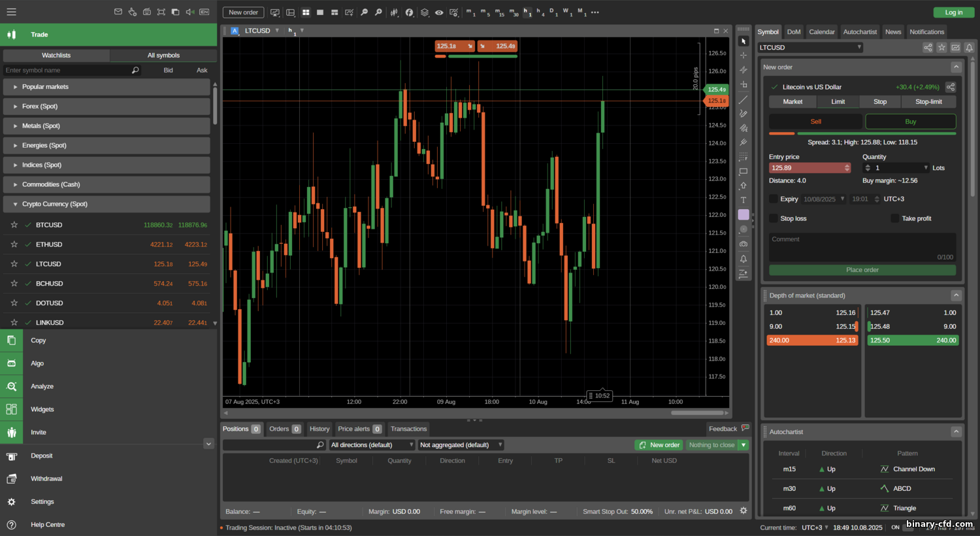This screenshot has height=536, width=980.
Task: Open the chart type candlestick icon
Action: (394, 12)
